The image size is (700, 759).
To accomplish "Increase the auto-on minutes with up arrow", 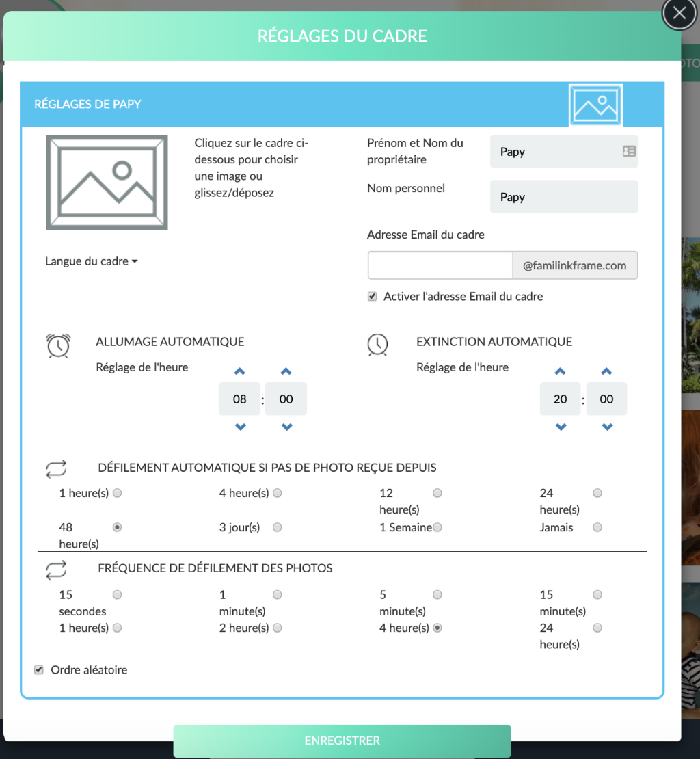I will click(x=286, y=371).
